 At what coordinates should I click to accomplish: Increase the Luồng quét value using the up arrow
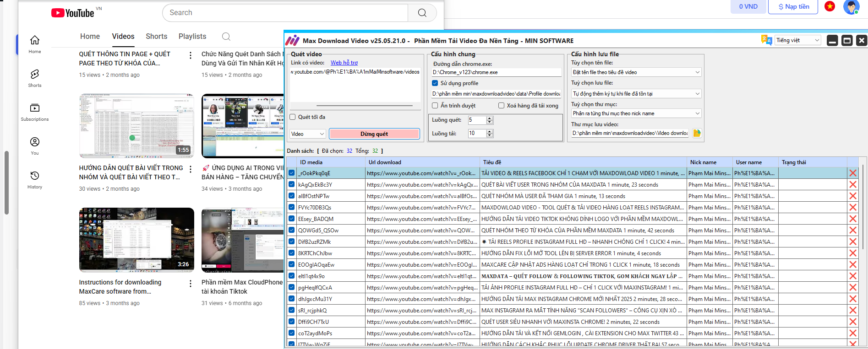coord(490,118)
